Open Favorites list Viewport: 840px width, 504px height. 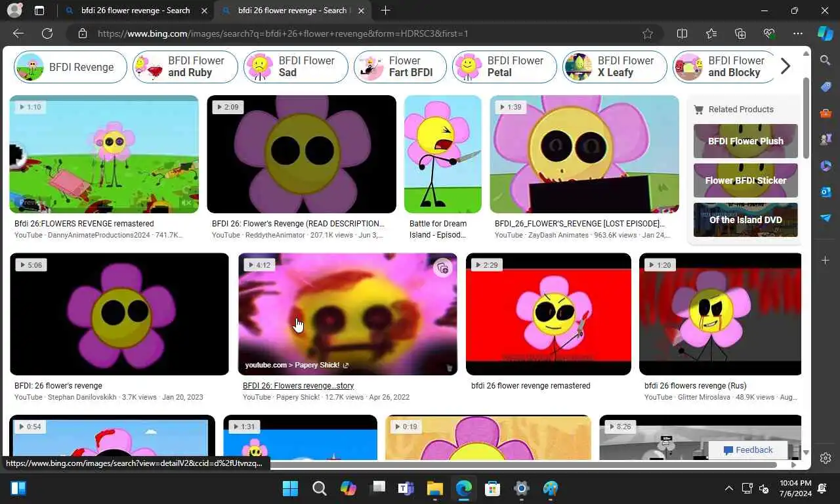click(x=711, y=33)
